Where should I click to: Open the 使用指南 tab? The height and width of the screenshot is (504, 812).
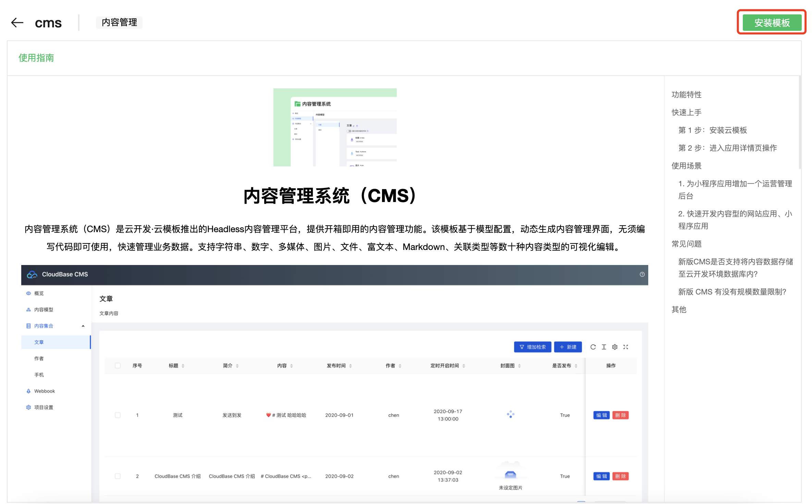coord(36,58)
